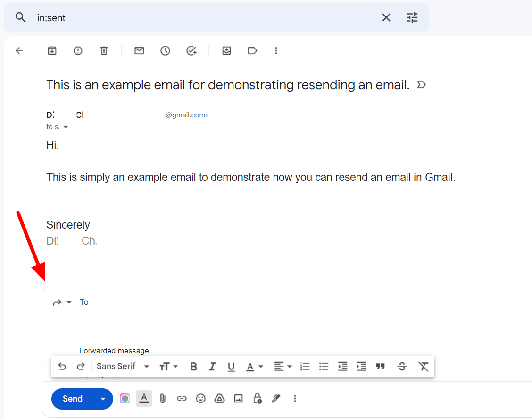Open the Sans Serif font dropdown
This screenshot has height=418, width=532.
pyautogui.click(x=123, y=367)
